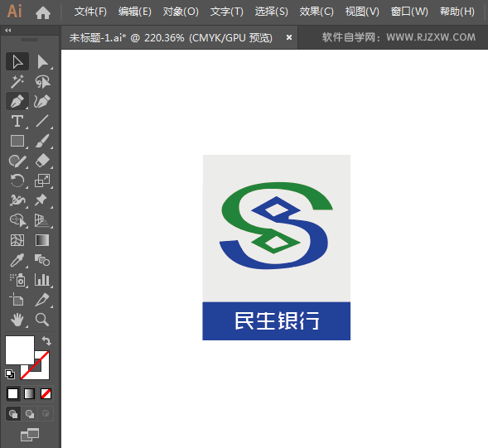Select the Symbol Sprayer tool

click(x=17, y=280)
